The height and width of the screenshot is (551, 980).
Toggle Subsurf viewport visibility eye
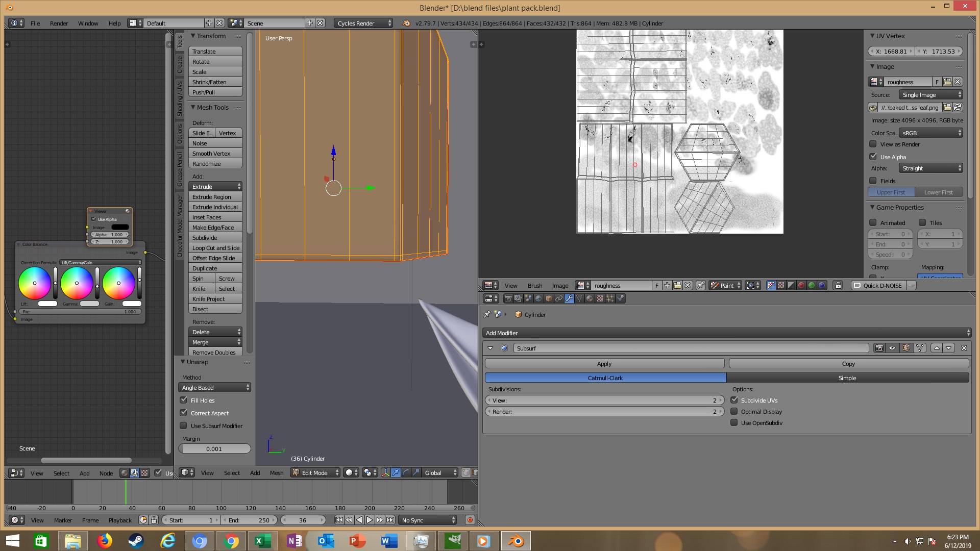(x=892, y=348)
